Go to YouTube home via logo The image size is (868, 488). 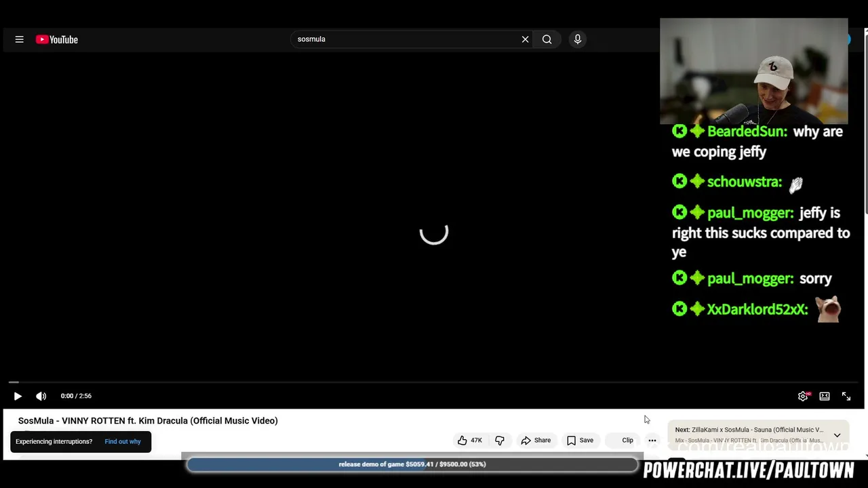[57, 39]
